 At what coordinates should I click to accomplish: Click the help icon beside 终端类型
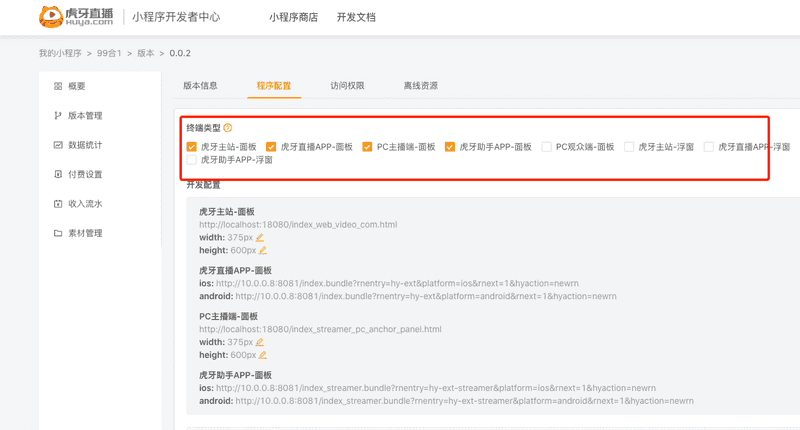tap(228, 128)
